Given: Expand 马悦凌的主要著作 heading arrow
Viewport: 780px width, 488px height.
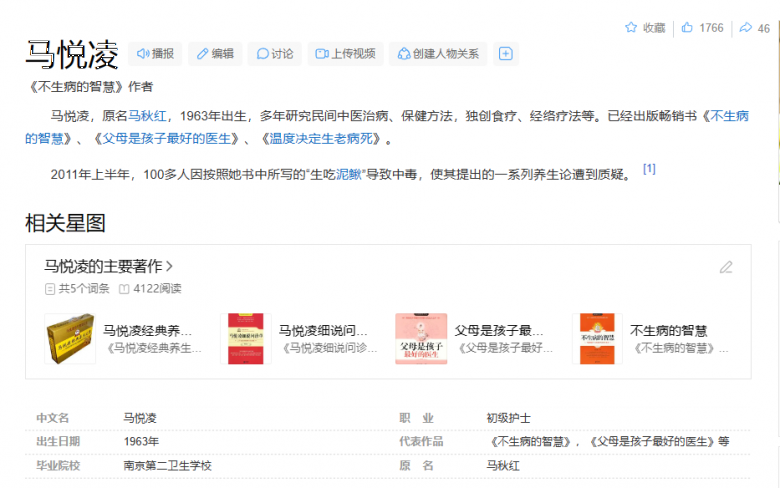Looking at the screenshot, I should point(170,267).
